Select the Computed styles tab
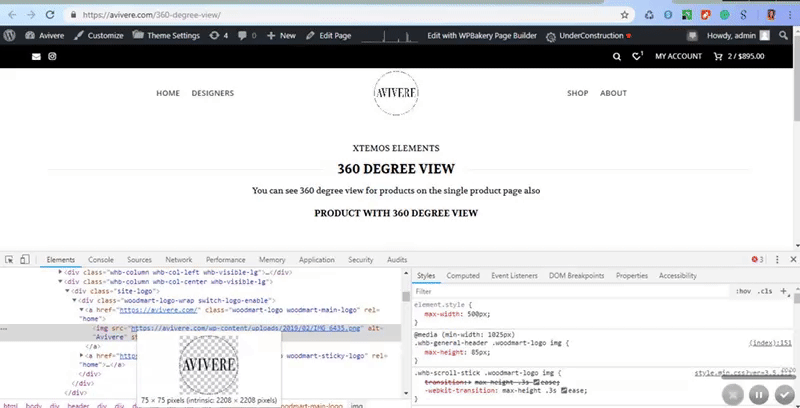 [463, 275]
